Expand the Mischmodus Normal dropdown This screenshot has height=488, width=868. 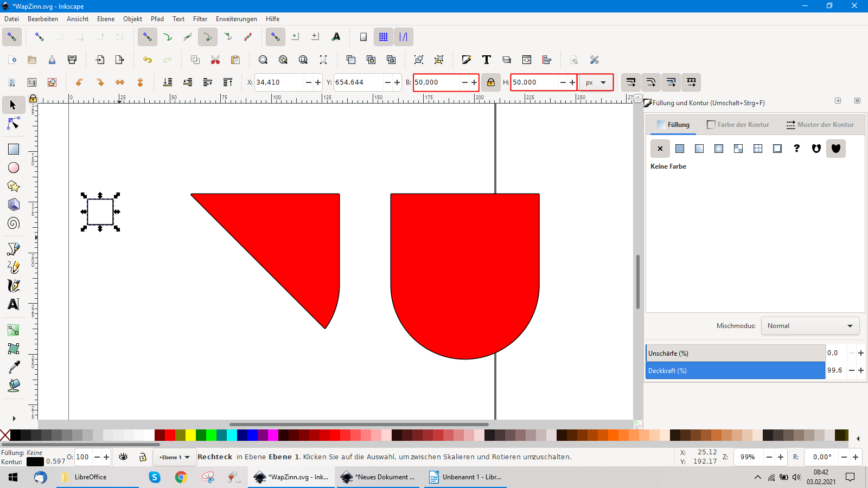(x=810, y=326)
